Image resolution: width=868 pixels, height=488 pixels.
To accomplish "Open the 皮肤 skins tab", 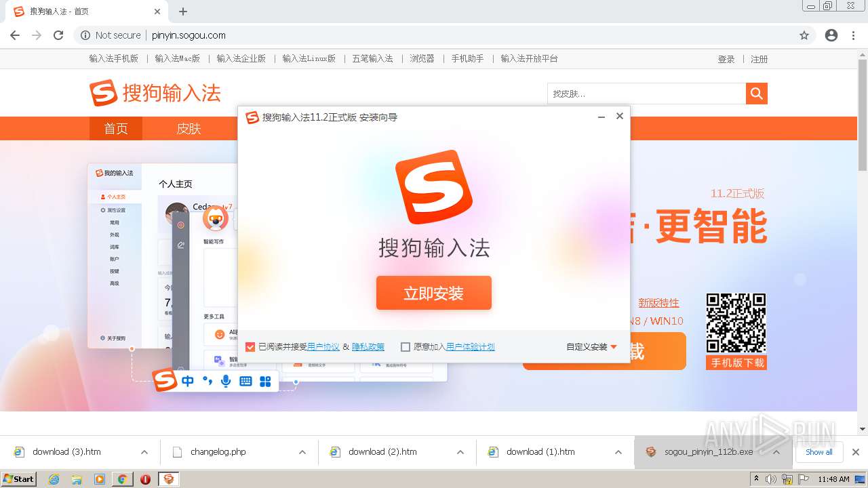I will (x=189, y=129).
